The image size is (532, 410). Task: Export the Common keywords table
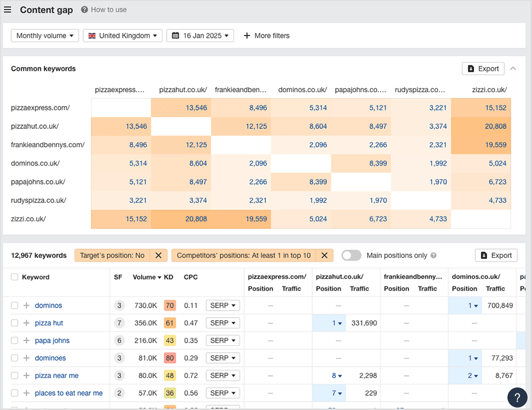[x=483, y=69]
